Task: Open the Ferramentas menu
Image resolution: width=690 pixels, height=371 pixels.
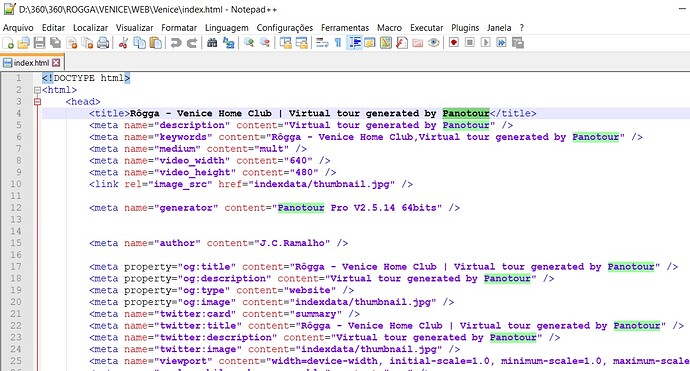Action: click(345, 28)
